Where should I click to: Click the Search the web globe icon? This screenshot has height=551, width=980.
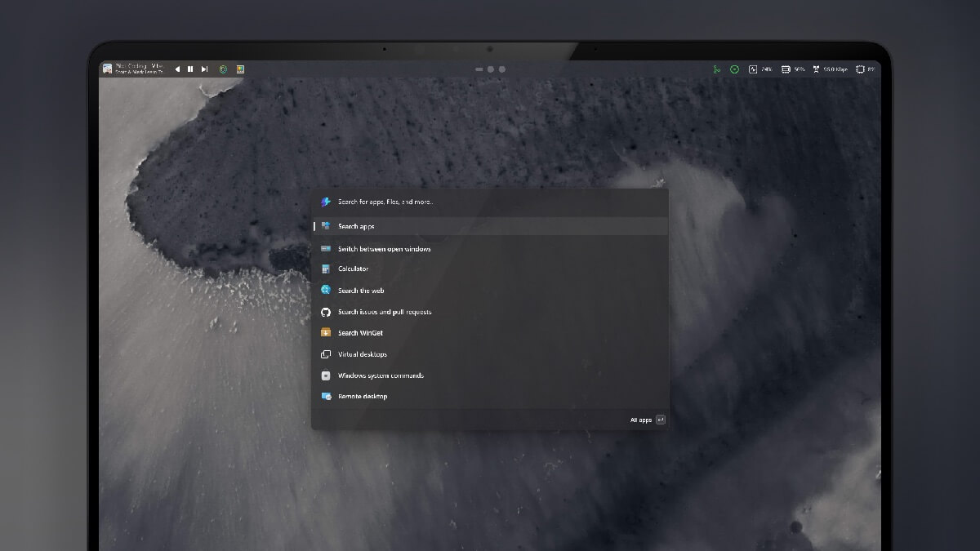pos(327,290)
